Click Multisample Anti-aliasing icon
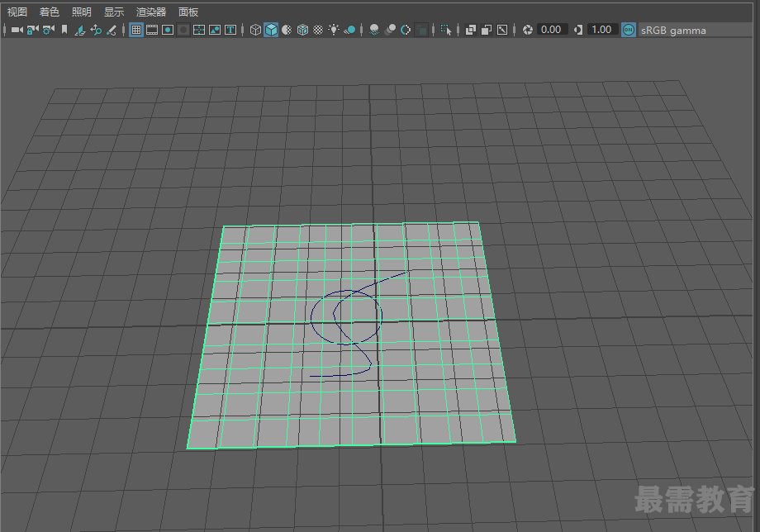The image size is (760, 532). tap(406, 30)
